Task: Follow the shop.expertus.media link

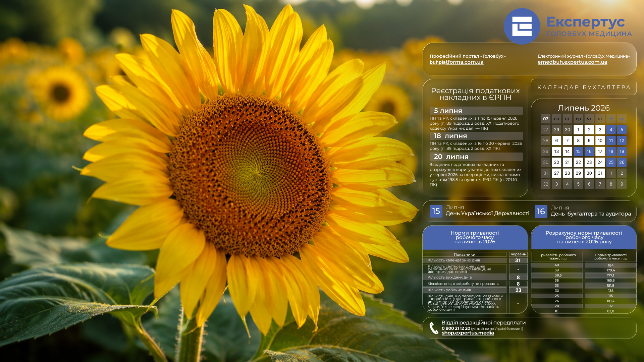Action: pyautogui.click(x=468, y=333)
